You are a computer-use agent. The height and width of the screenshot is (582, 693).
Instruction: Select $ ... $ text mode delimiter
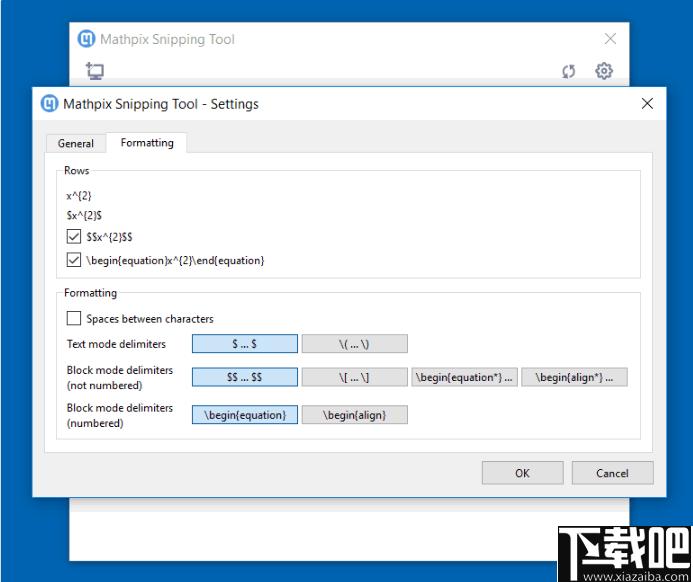[245, 344]
